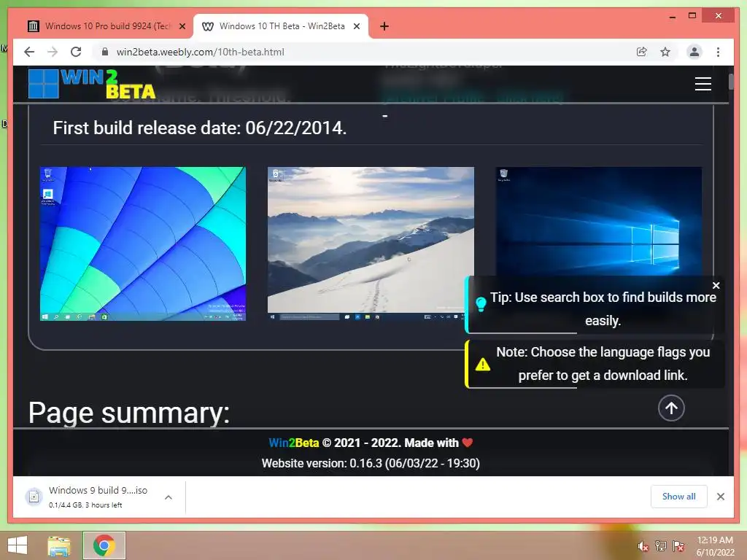747x560 pixels.
Task: Bookmark this page with the star
Action: [665, 52]
